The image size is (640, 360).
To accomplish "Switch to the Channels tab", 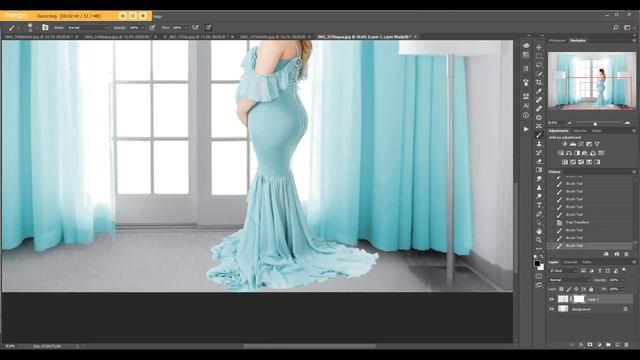I will (x=570, y=262).
